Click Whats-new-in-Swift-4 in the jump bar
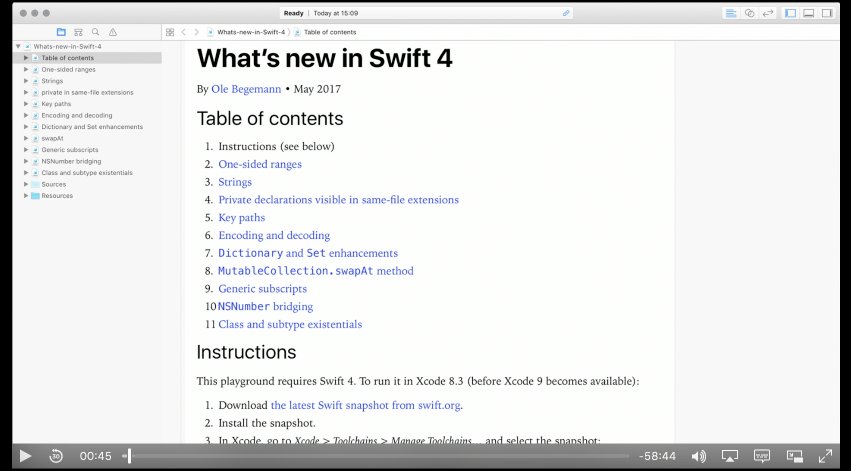The width and height of the screenshot is (851, 471). (251, 32)
